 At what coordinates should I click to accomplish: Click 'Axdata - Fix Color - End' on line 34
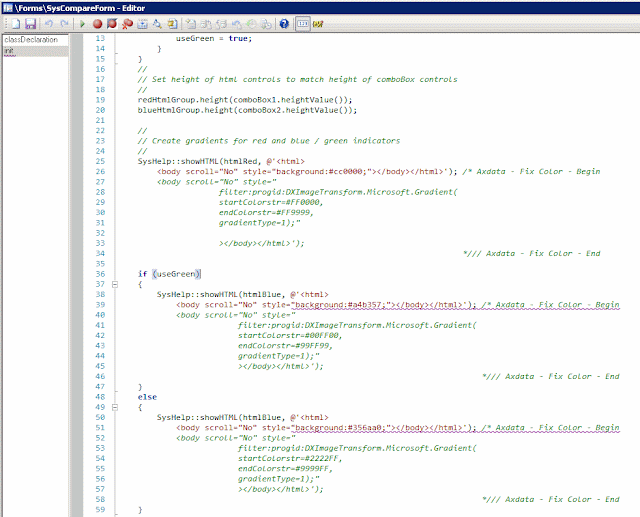click(543, 253)
